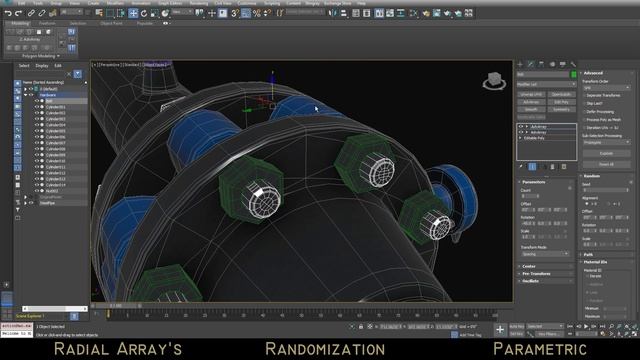Image resolution: width=640 pixels, height=360 pixels.
Task: Switch to the Motion command panel icon
Action: point(552,64)
